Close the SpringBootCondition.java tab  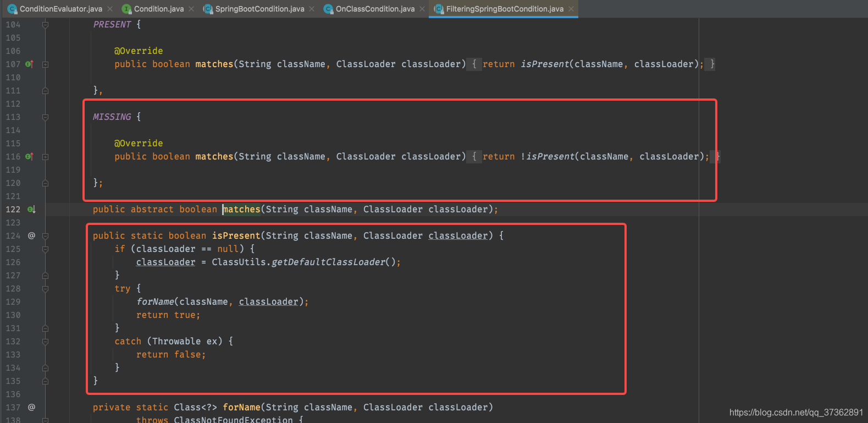pos(312,9)
